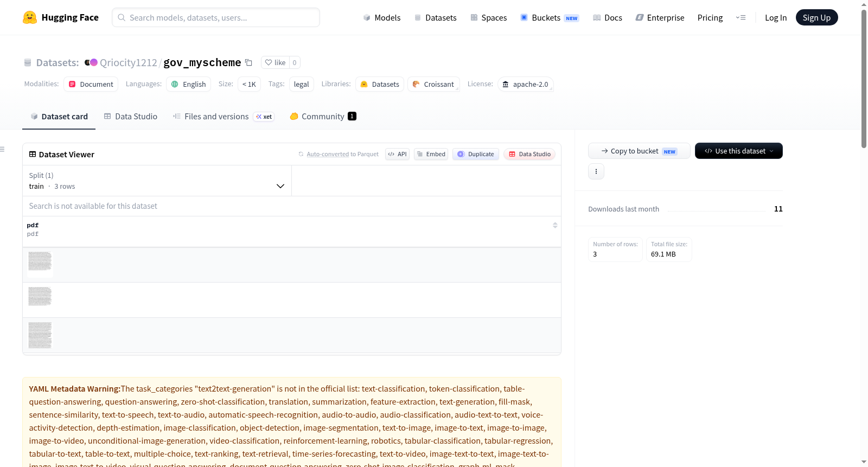The width and height of the screenshot is (868, 467).
Task: Focus the search models input field
Action: tap(216, 17)
